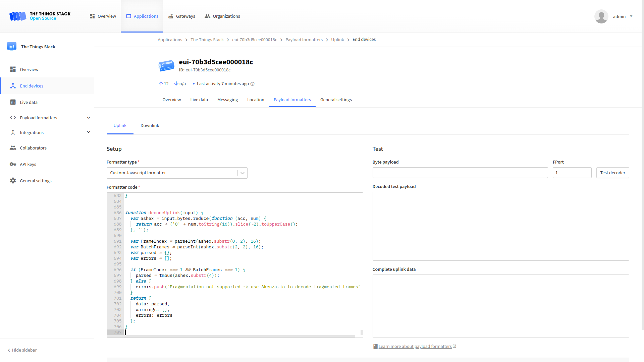Open Overview in the top navigation

click(x=103, y=16)
